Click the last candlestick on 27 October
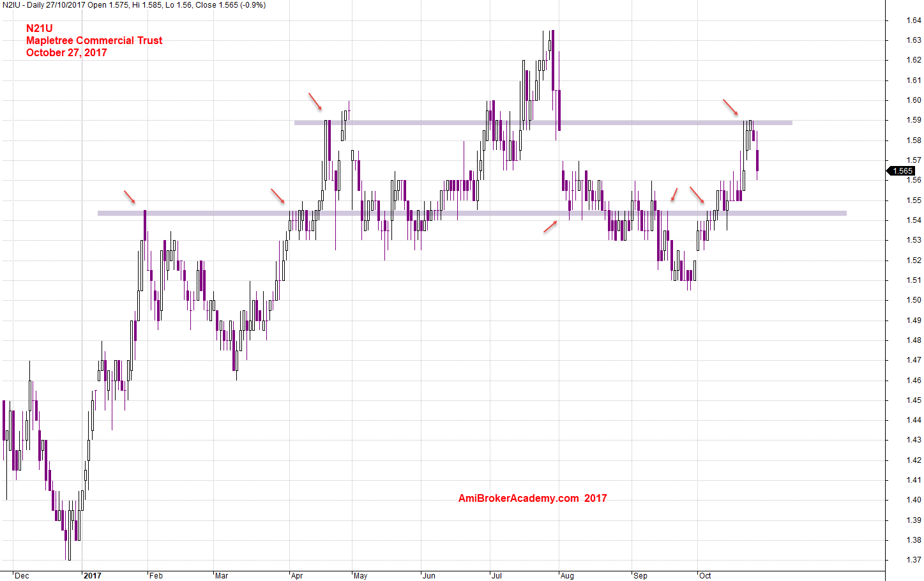Image resolution: width=924 pixels, height=581 pixels. tap(757, 161)
